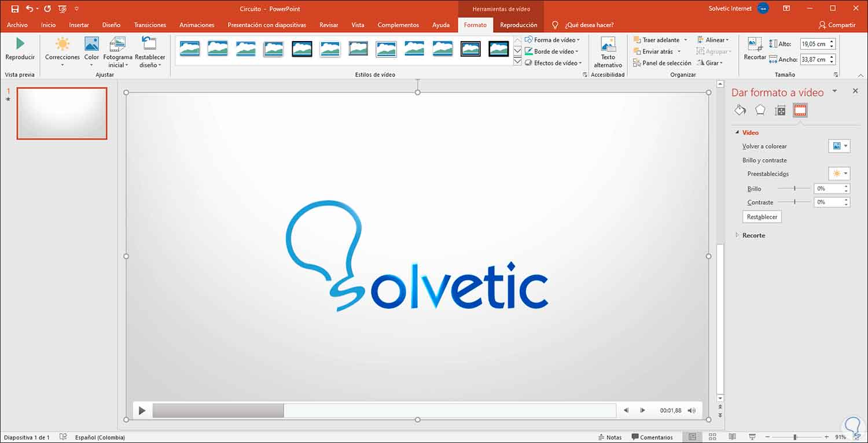The height and width of the screenshot is (443, 868).
Task: Open the Color recolor menu in ribbon
Action: click(91, 52)
